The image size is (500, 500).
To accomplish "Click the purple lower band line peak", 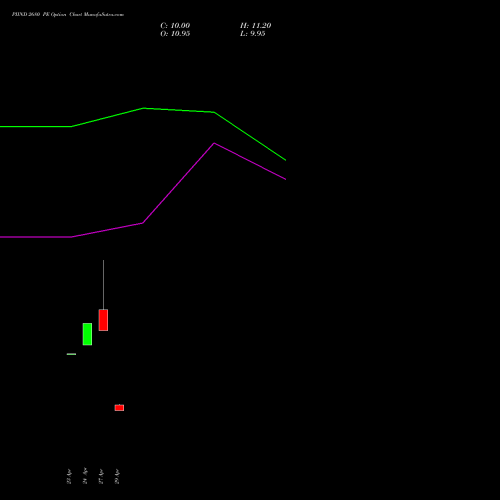I will [214, 143].
